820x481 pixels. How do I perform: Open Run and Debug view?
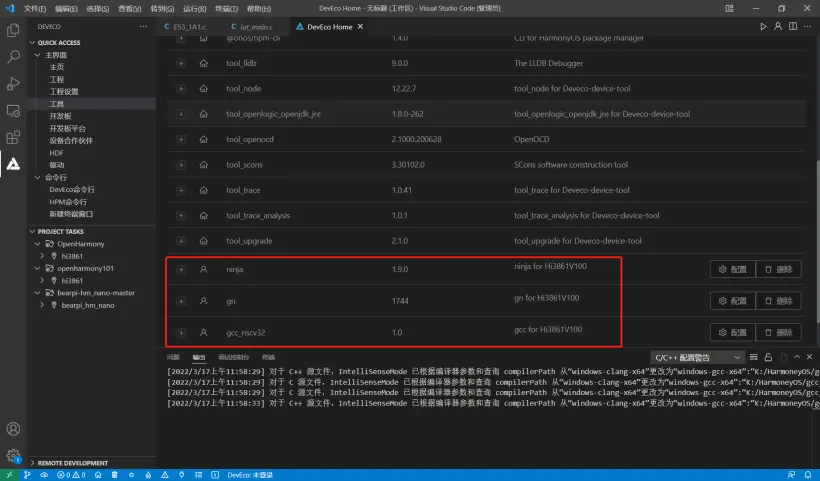13,84
